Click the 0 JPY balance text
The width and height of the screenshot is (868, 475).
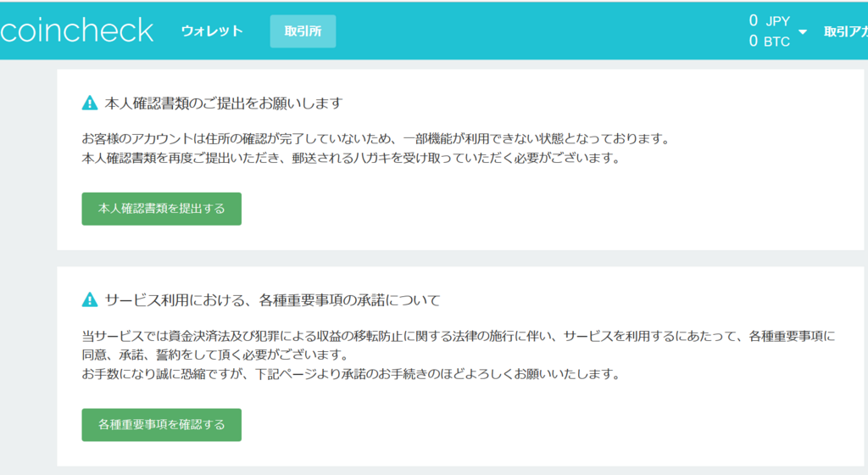(770, 21)
